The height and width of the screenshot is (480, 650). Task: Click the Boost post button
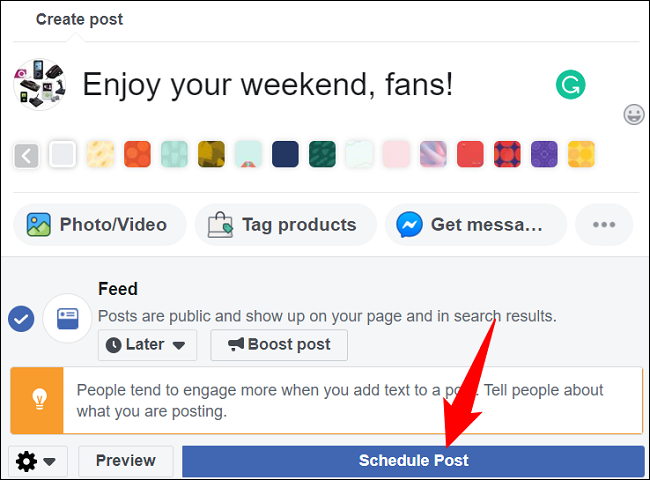tap(279, 345)
